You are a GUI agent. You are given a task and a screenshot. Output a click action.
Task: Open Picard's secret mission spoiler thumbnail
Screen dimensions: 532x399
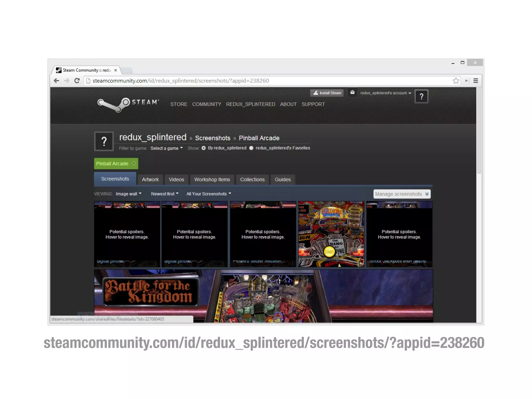pos(263,234)
